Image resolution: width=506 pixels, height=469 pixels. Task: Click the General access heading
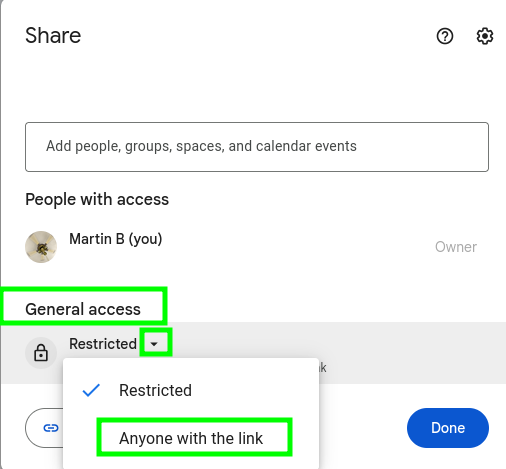[83, 309]
